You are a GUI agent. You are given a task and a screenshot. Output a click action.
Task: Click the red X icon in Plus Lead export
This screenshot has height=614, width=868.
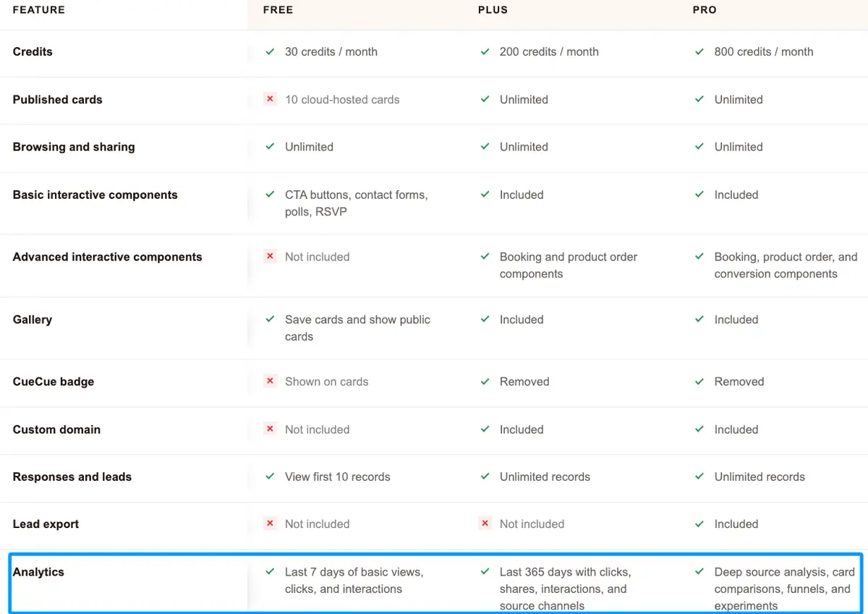(x=485, y=524)
